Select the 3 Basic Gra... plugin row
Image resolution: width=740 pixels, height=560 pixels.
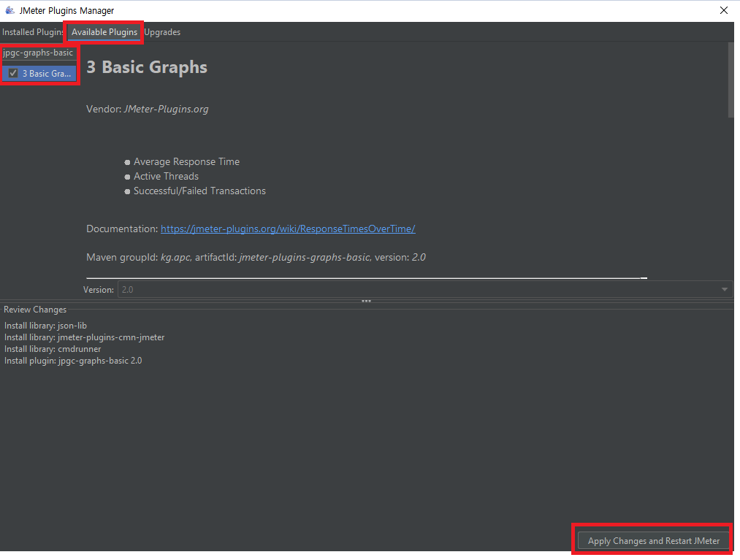tap(39, 73)
